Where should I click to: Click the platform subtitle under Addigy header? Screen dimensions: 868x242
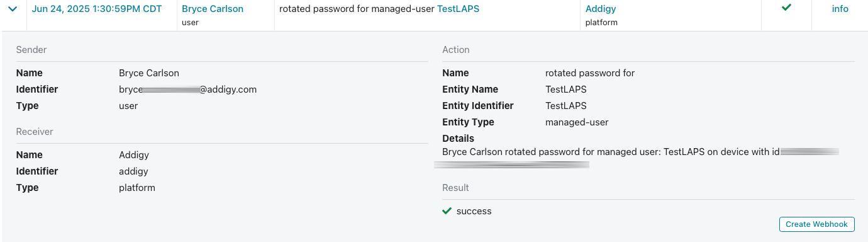601,23
